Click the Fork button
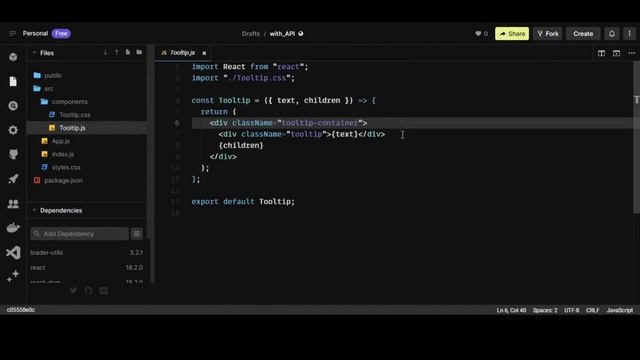640x360 pixels. [x=548, y=33]
